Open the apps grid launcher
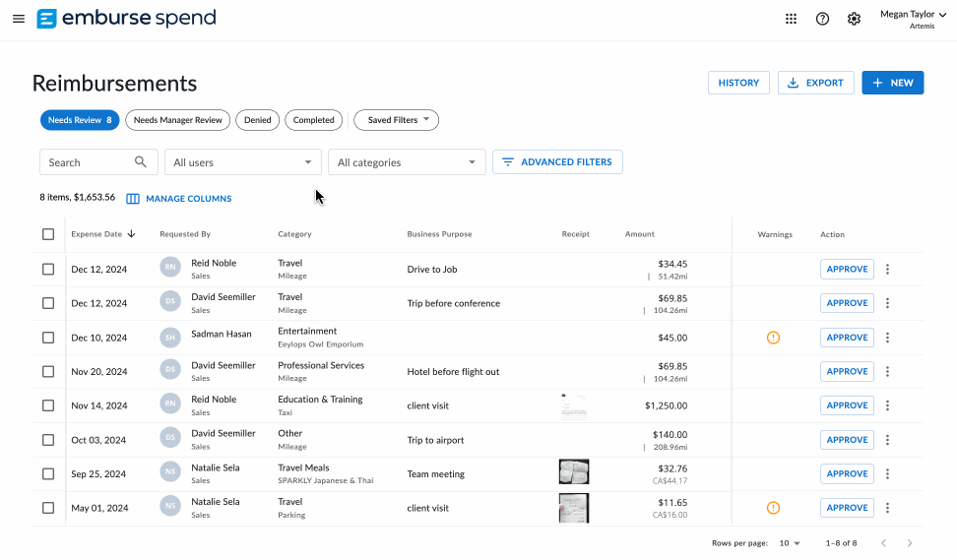 tap(791, 19)
